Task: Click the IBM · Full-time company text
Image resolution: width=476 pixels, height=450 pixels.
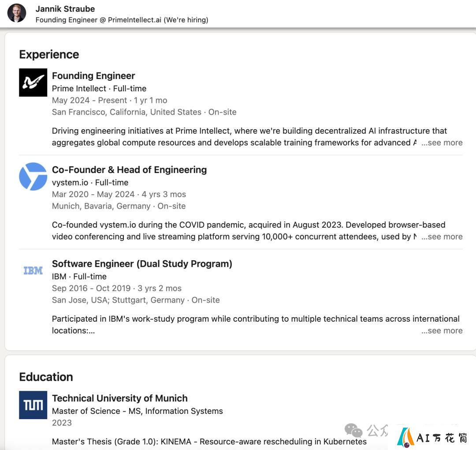Action: point(79,277)
